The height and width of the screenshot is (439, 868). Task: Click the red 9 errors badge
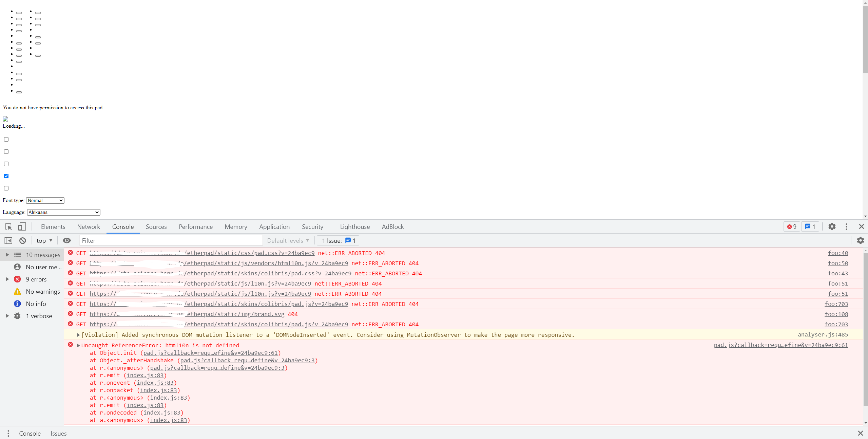click(x=791, y=226)
